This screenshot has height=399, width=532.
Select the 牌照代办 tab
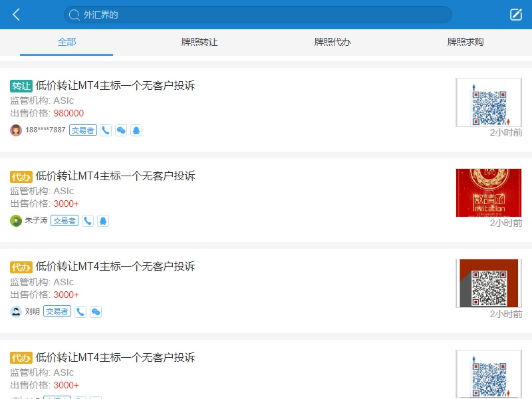pos(332,42)
